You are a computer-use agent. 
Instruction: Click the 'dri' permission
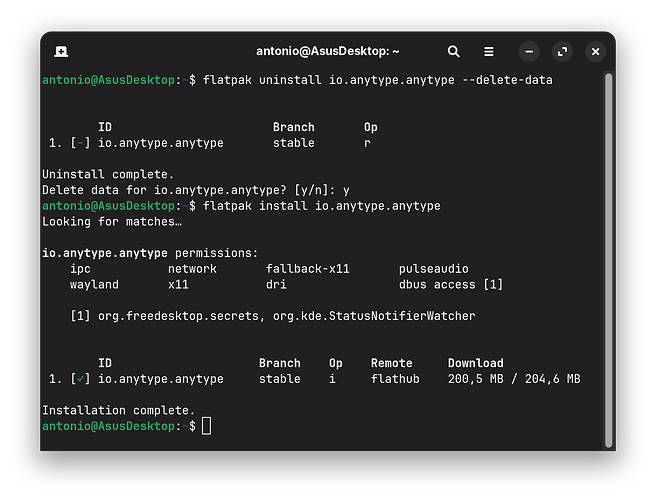(277, 284)
